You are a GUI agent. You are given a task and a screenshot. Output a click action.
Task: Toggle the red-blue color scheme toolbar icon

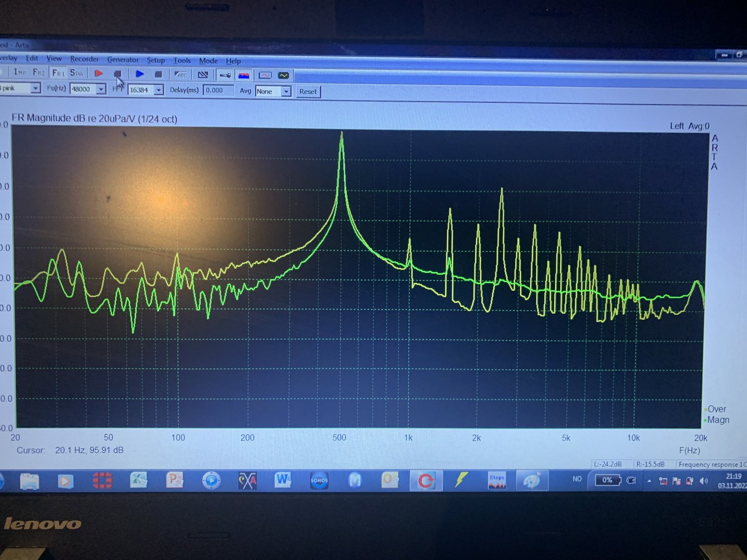(244, 75)
